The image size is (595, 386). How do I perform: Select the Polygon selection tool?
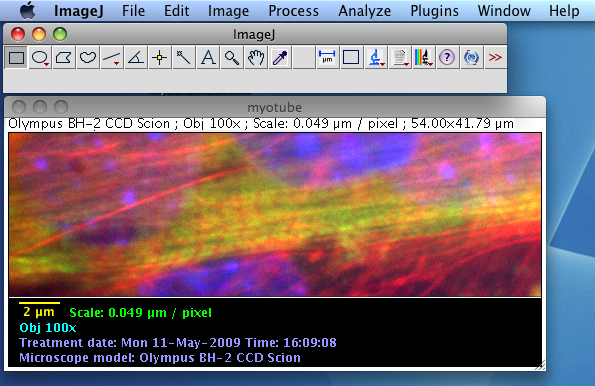coord(64,58)
